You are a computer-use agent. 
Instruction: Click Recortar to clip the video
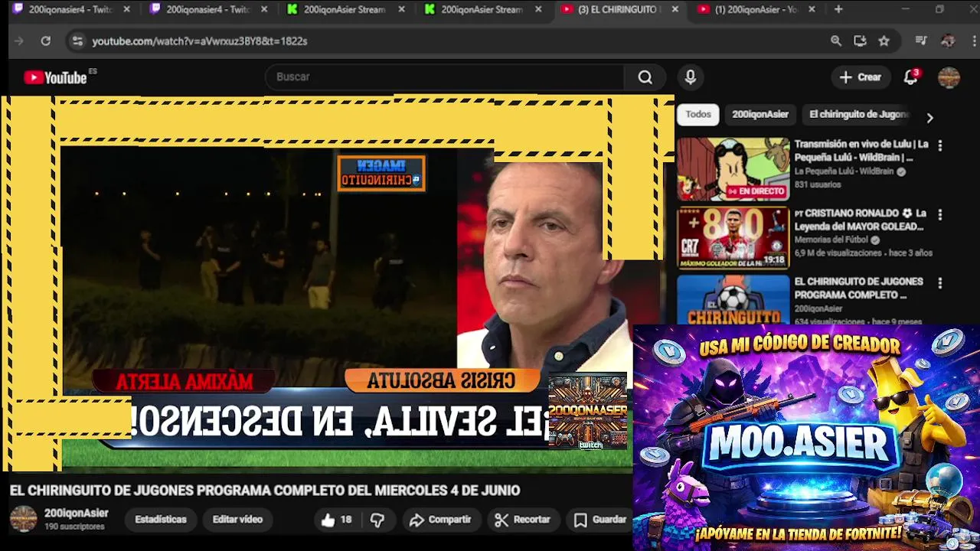click(522, 520)
